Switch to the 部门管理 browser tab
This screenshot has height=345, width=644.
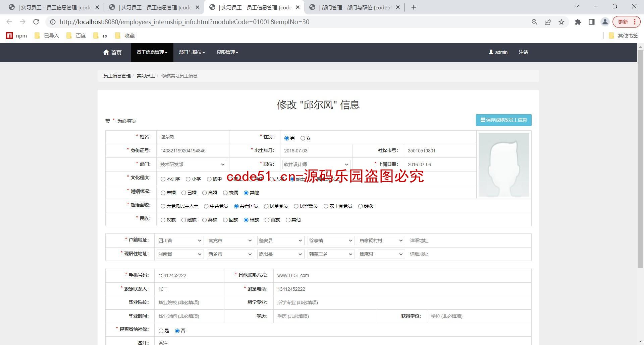[x=354, y=7]
